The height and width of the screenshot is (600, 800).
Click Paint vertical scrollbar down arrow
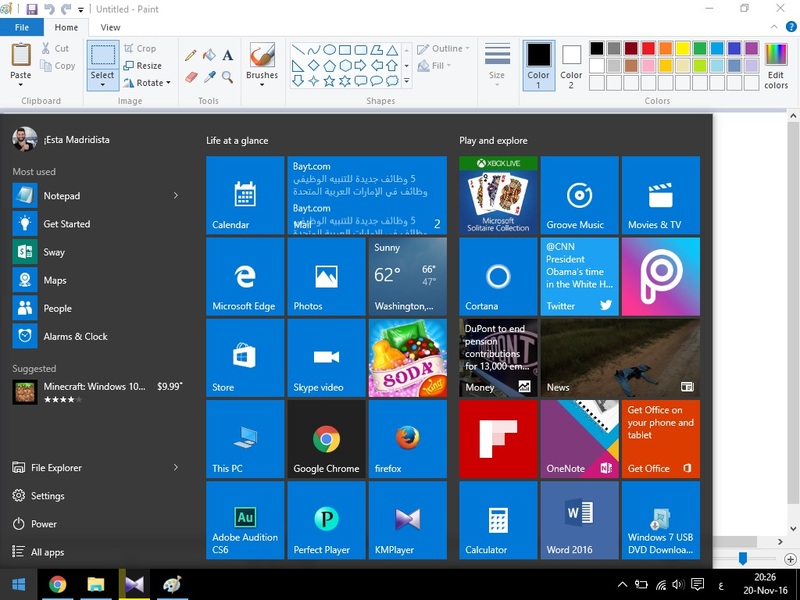(x=793, y=529)
